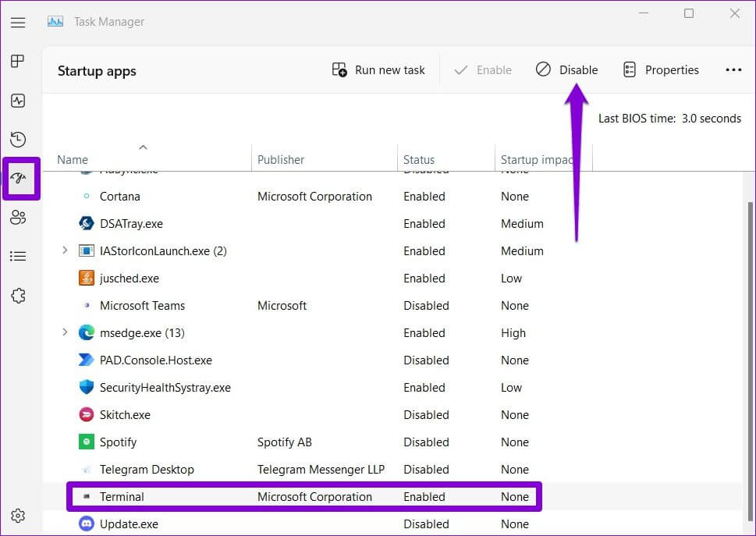Sort by the Name column header
The width and height of the screenshot is (756, 536).
tap(73, 159)
